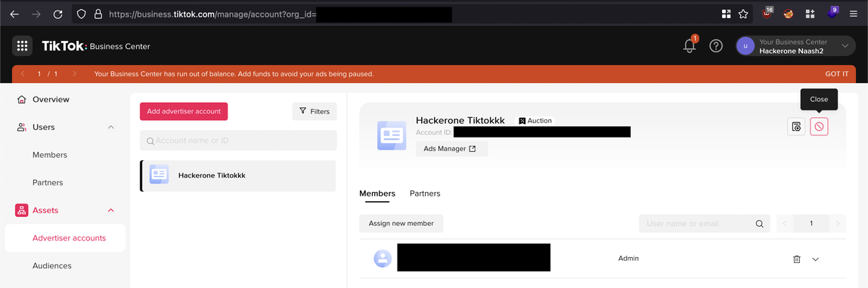Go to previous banner message arrow
The height and width of the screenshot is (288, 868).
(23, 73)
